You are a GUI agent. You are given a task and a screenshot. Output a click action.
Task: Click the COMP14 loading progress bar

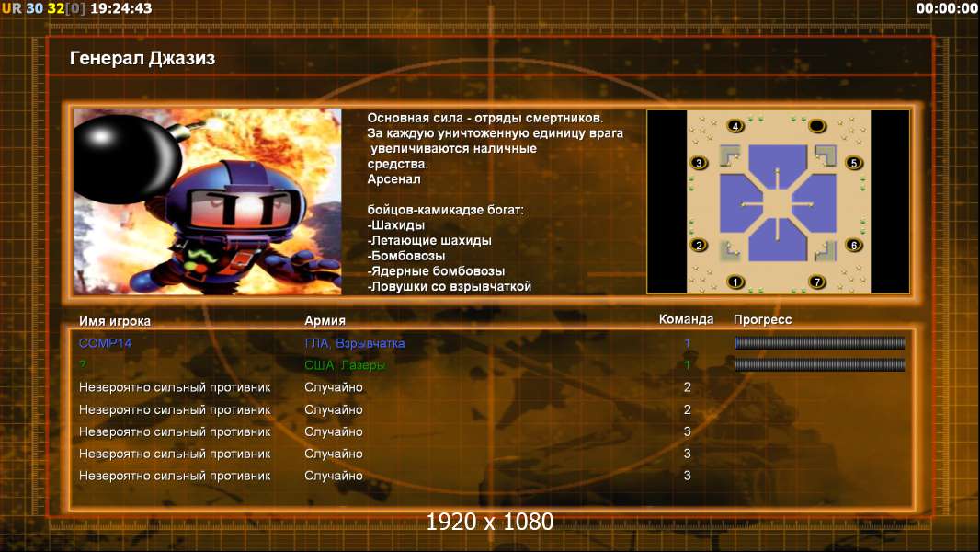(820, 342)
